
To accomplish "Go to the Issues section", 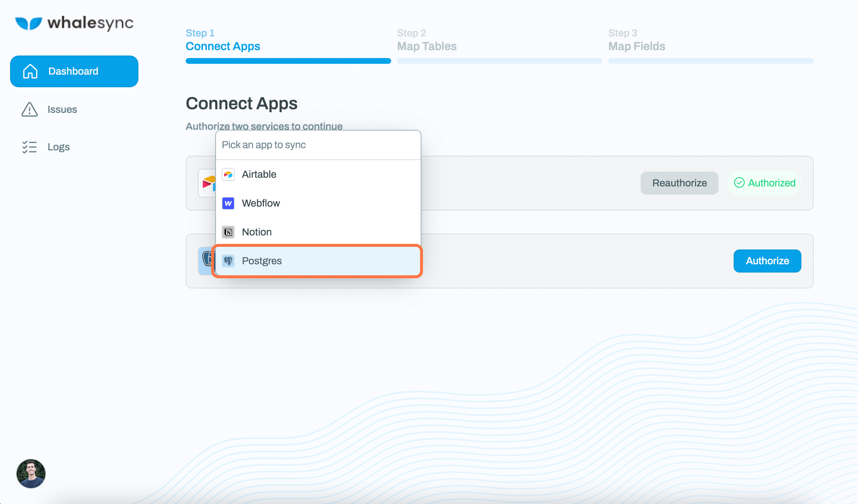I will click(x=62, y=110).
